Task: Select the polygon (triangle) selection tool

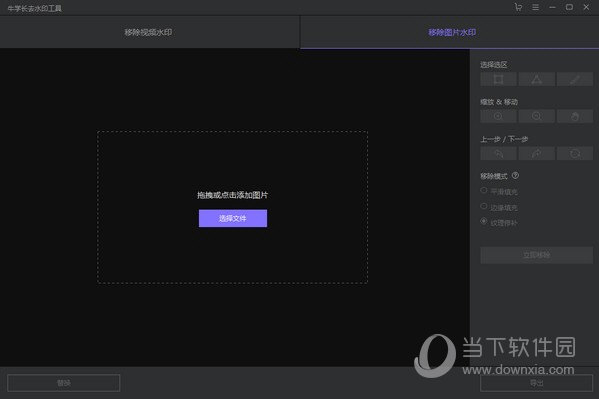Action: (537, 79)
